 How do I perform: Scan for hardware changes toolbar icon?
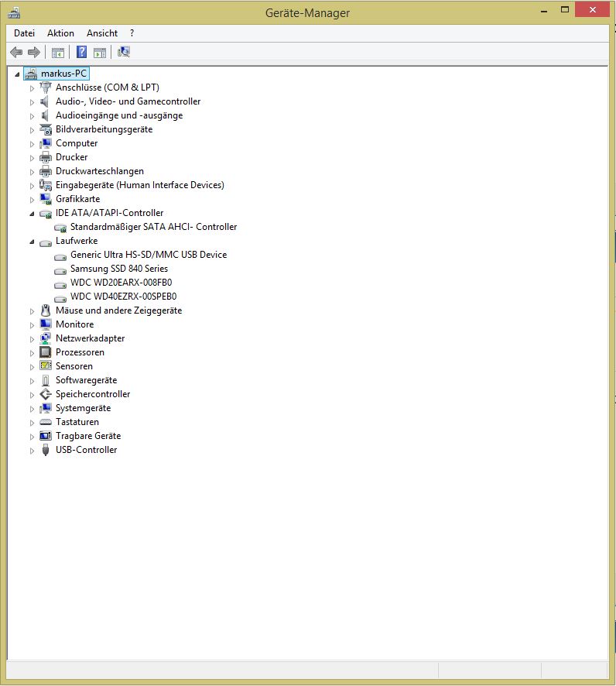click(x=124, y=52)
